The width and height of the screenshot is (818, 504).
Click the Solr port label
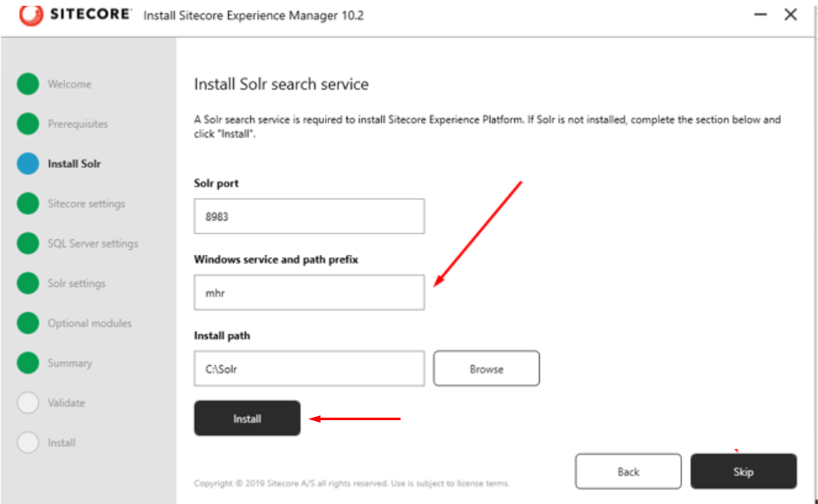point(216,183)
